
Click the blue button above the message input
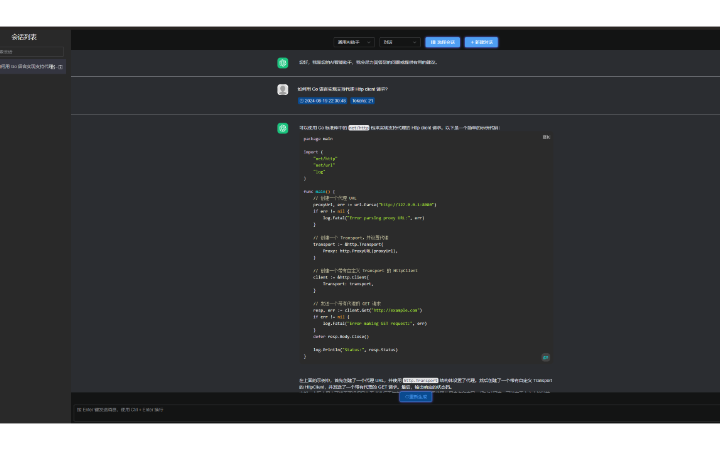coord(415,397)
